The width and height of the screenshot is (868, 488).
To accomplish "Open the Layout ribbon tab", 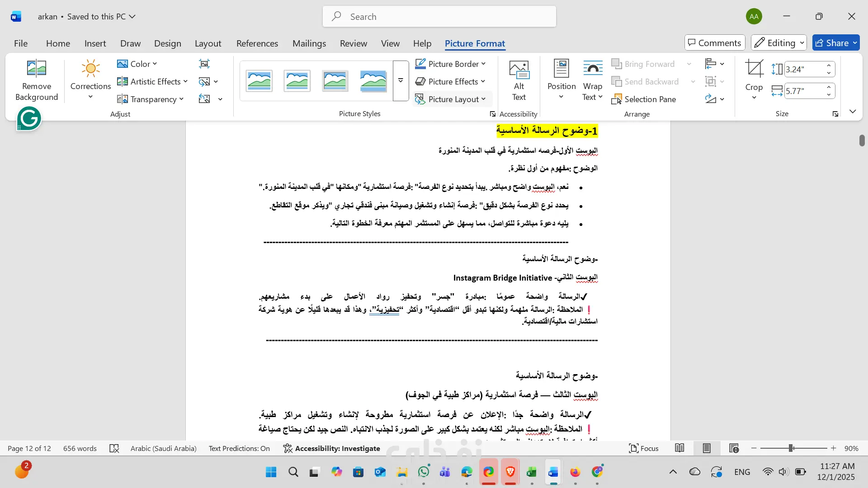I will (208, 43).
